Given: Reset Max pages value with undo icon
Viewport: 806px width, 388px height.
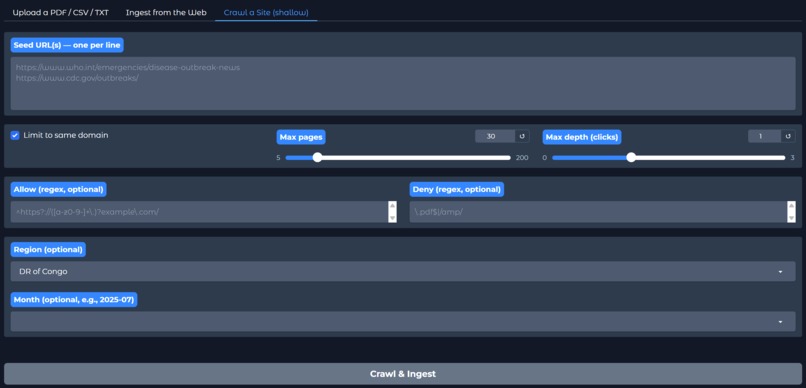Looking at the screenshot, I should [522, 136].
